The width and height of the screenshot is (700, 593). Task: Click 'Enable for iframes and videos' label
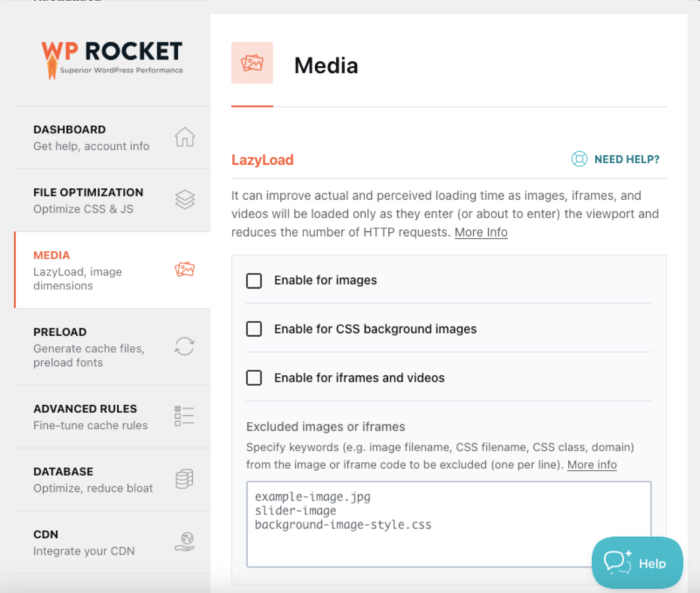(360, 378)
